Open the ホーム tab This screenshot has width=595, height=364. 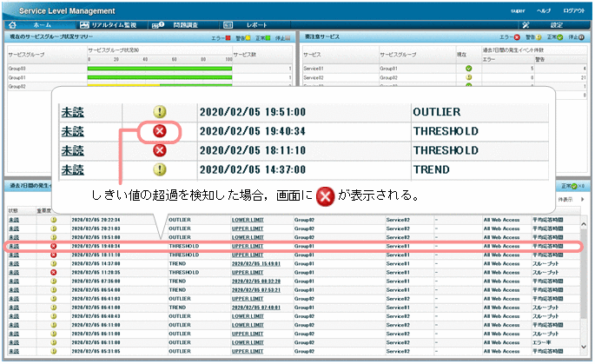point(42,25)
